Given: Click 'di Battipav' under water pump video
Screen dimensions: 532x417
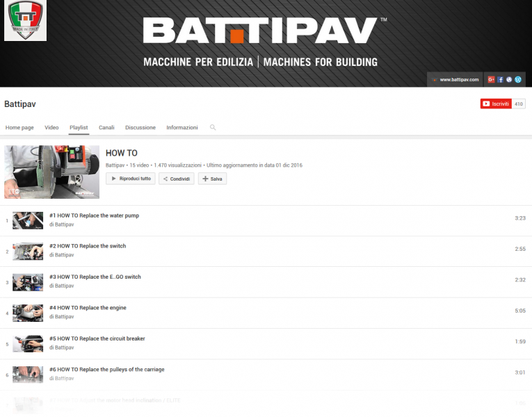Looking at the screenshot, I should click(61, 224).
